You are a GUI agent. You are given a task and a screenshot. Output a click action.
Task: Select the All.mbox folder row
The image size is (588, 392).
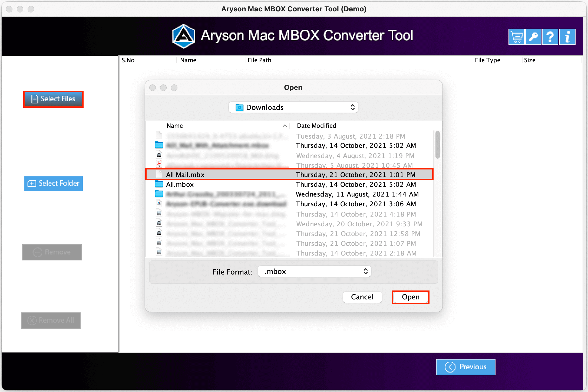pyautogui.click(x=289, y=184)
